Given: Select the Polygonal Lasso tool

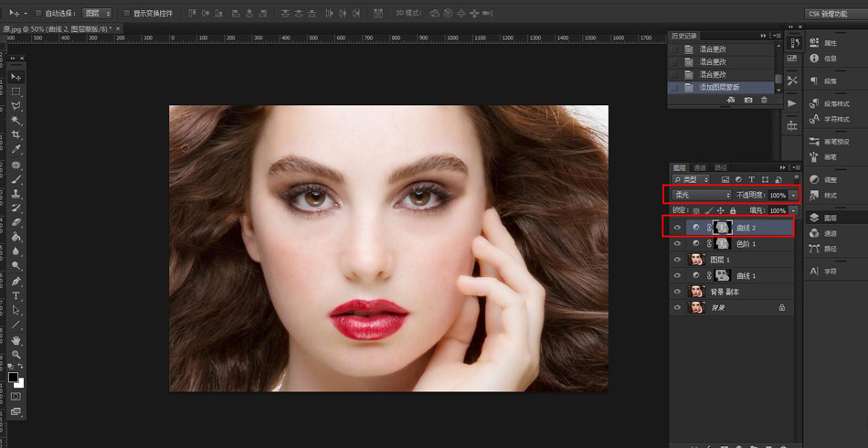Looking at the screenshot, I should click(16, 106).
